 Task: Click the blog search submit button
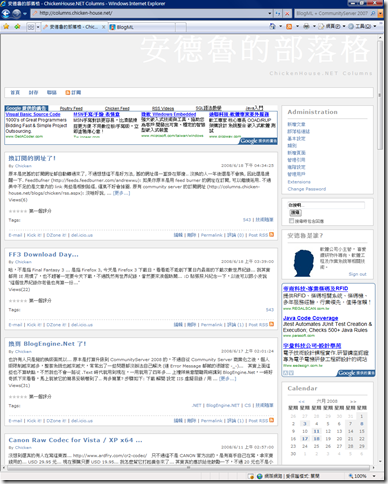click(295, 213)
